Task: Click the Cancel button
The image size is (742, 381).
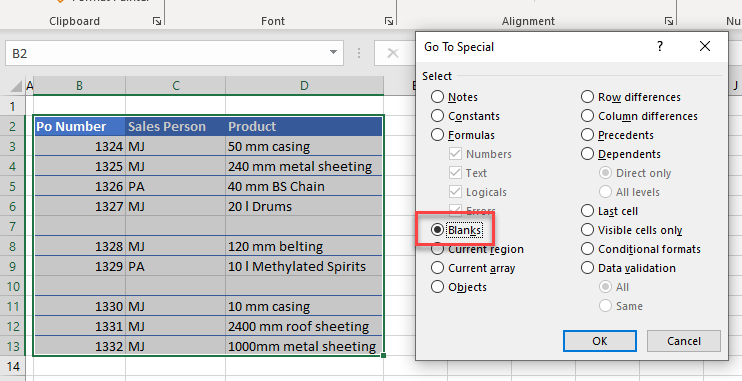Action: coord(683,341)
